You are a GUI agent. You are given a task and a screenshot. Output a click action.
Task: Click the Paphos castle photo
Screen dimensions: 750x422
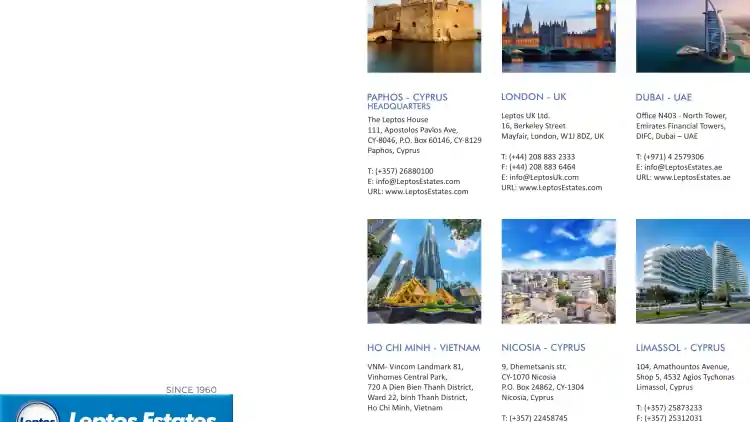(424, 36)
